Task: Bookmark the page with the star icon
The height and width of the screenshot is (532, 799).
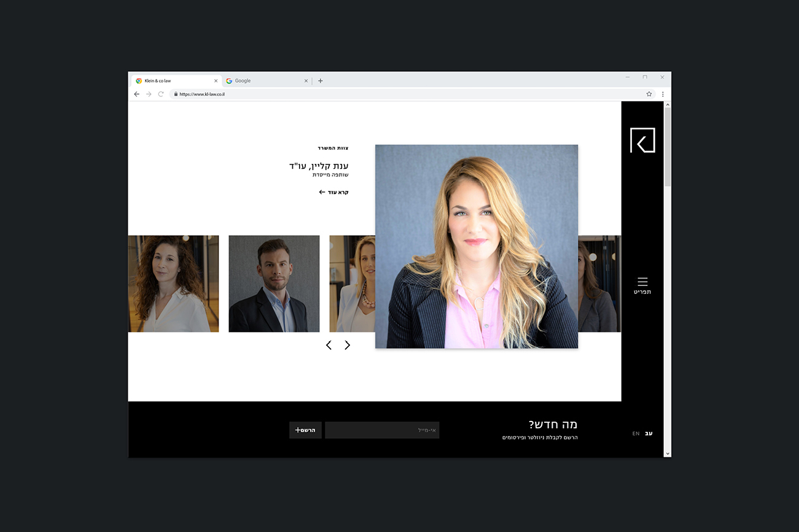Action: (x=649, y=94)
